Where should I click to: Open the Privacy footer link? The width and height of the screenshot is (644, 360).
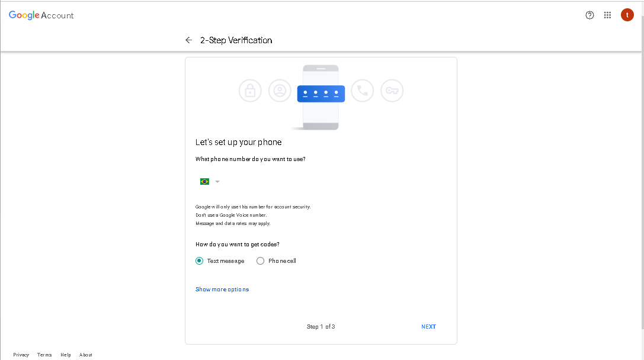21,355
